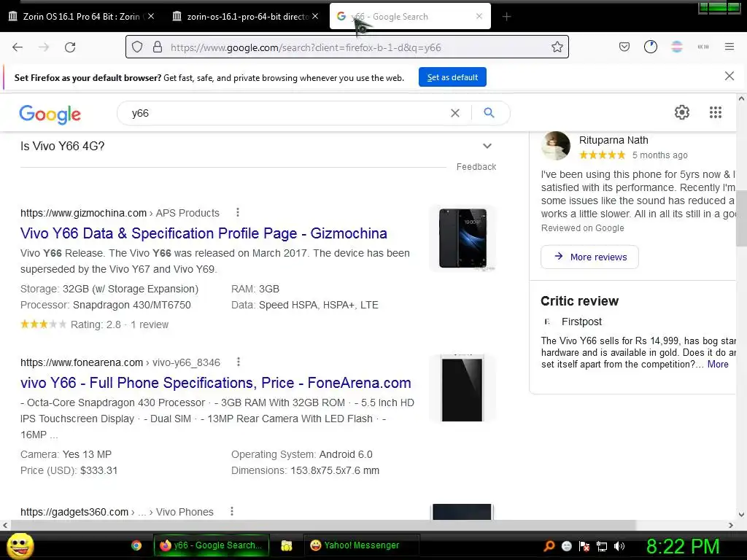
Task: Click the round smiley tray icon
Action: (x=566, y=546)
